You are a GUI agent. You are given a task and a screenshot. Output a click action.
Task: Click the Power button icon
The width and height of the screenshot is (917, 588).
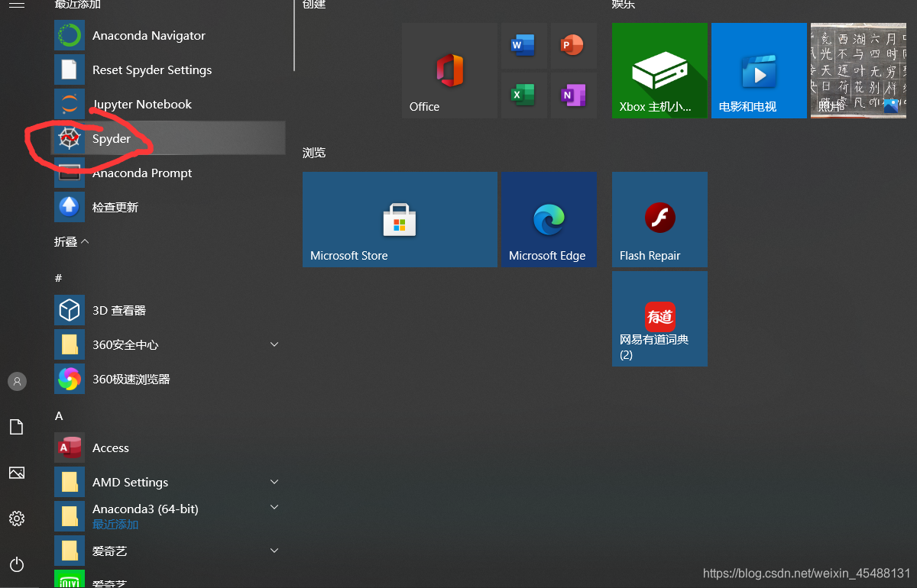coord(17,564)
